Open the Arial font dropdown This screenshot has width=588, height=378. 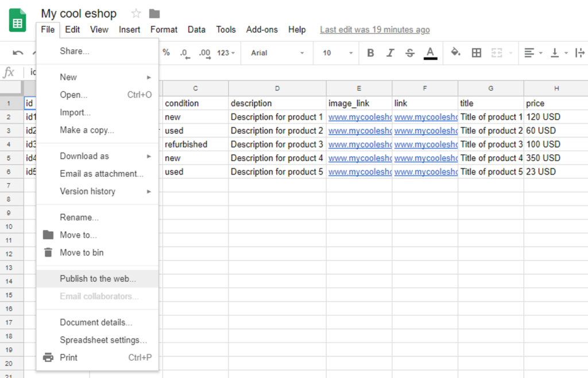pyautogui.click(x=277, y=53)
